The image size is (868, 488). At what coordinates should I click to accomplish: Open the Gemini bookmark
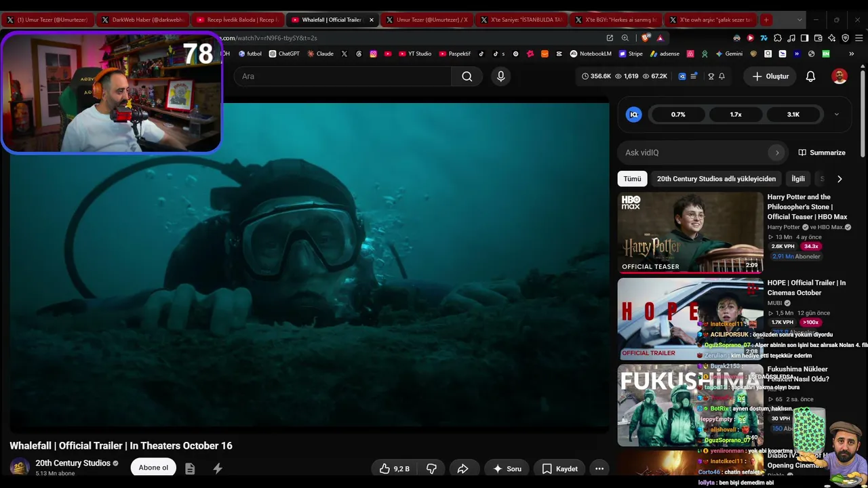point(729,54)
